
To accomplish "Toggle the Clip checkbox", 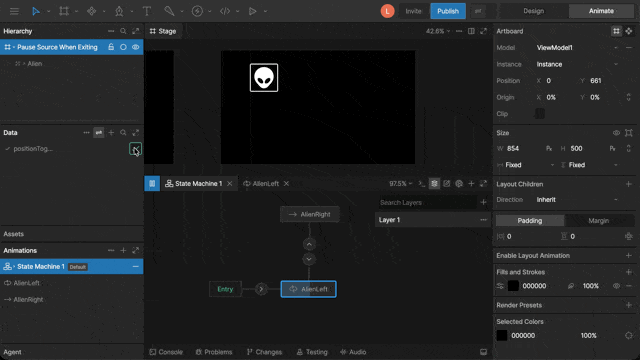I will pos(540,114).
